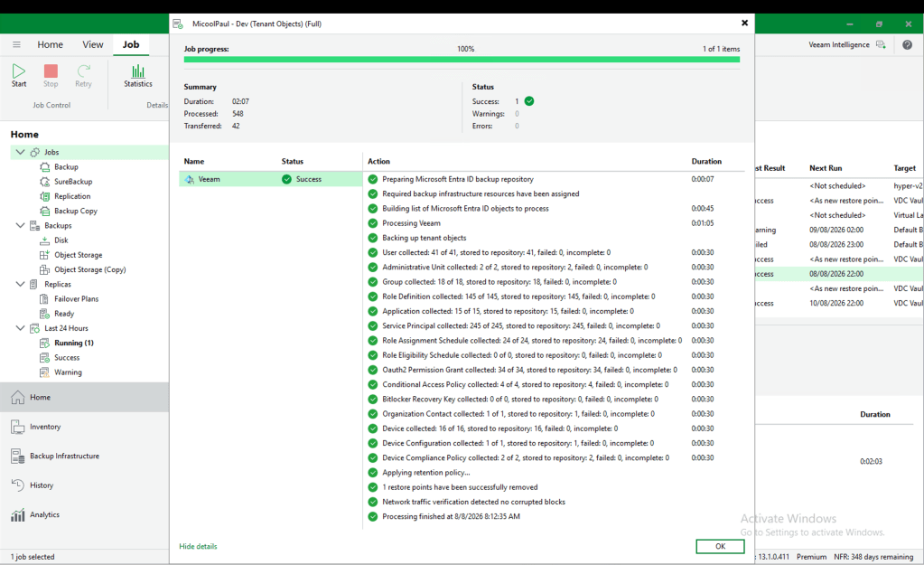Select 'Application collected: 15 of 15' line
924x565 pixels.
508,311
